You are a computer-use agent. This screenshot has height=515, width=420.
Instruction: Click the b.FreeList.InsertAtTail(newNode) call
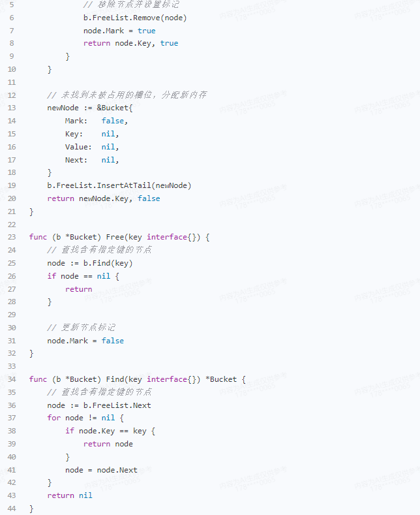click(x=119, y=185)
